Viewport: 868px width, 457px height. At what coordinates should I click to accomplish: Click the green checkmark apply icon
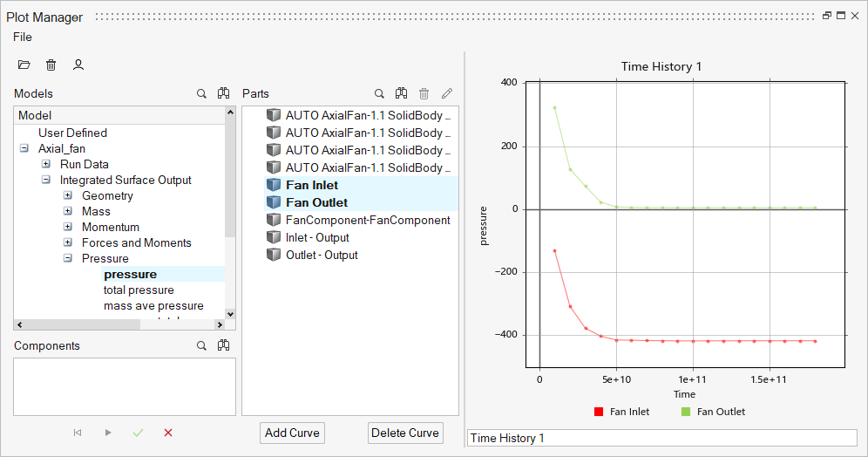(x=138, y=433)
